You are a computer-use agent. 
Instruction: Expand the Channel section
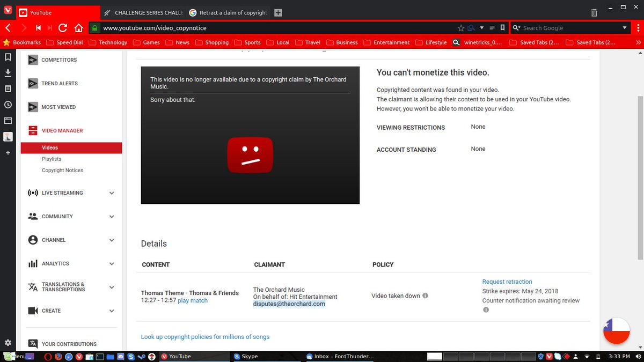pos(112,240)
